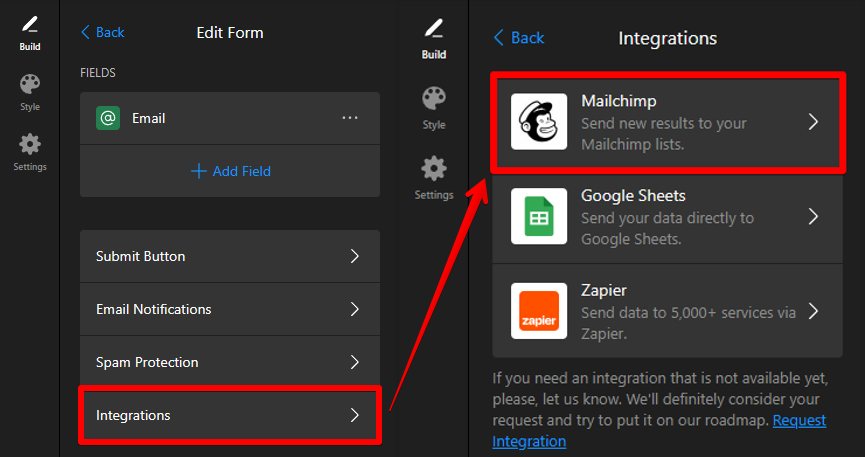Click the Mailchimp monkey logo
Image resolution: width=865 pixels, height=457 pixels.
click(539, 121)
